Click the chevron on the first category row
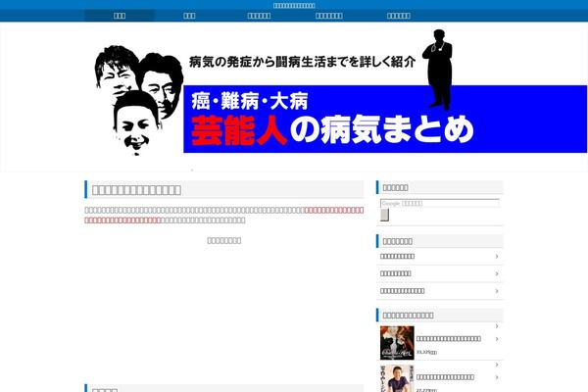 coord(497,256)
